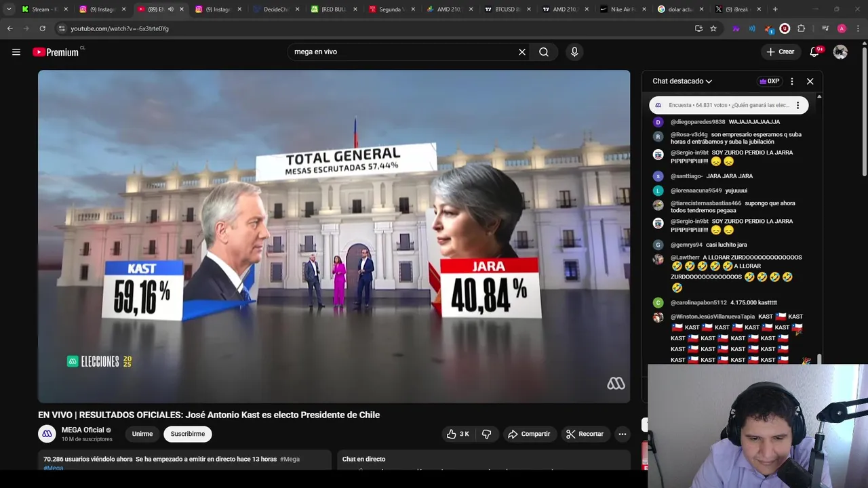868x488 pixels.
Task: Open more video actions three-dot button
Action: point(622,434)
